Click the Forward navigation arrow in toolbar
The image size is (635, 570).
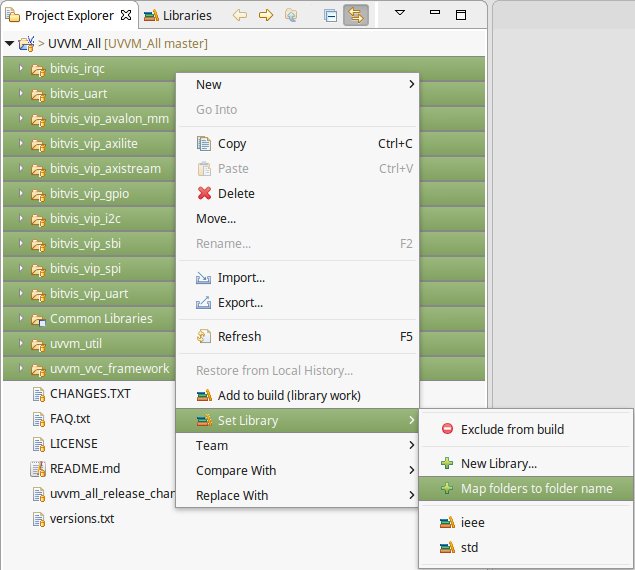(x=266, y=15)
